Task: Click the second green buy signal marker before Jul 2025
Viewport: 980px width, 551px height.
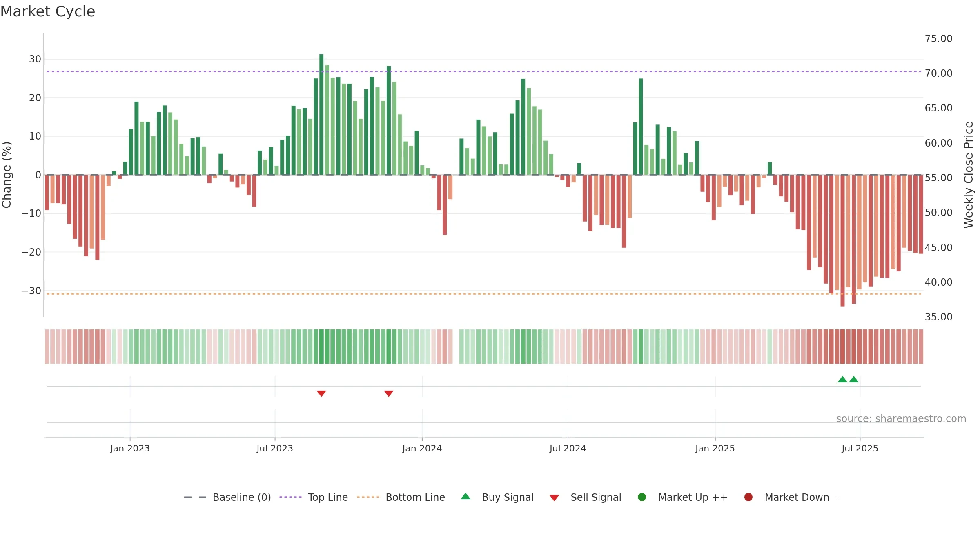Action: (854, 379)
